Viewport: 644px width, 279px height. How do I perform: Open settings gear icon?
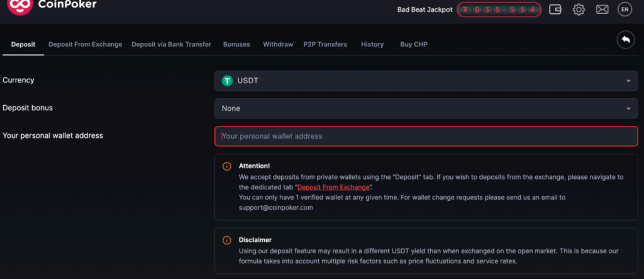click(x=579, y=9)
